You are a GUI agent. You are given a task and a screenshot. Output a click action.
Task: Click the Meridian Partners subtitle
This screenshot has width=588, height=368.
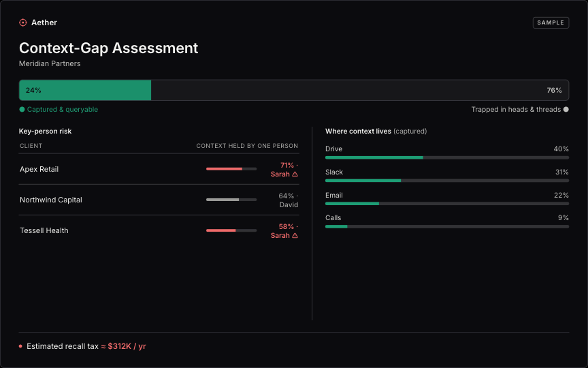(x=50, y=63)
